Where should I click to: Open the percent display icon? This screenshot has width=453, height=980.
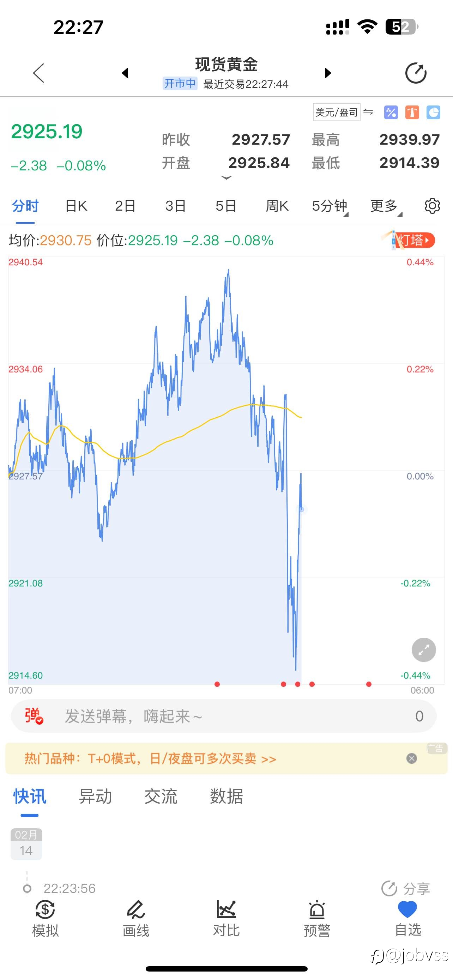click(391, 112)
